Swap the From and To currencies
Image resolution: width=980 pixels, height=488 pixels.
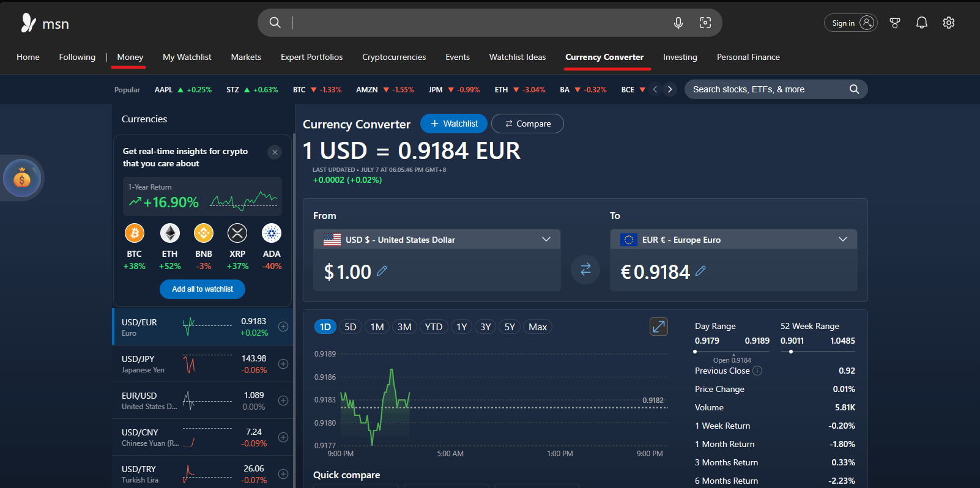585,269
